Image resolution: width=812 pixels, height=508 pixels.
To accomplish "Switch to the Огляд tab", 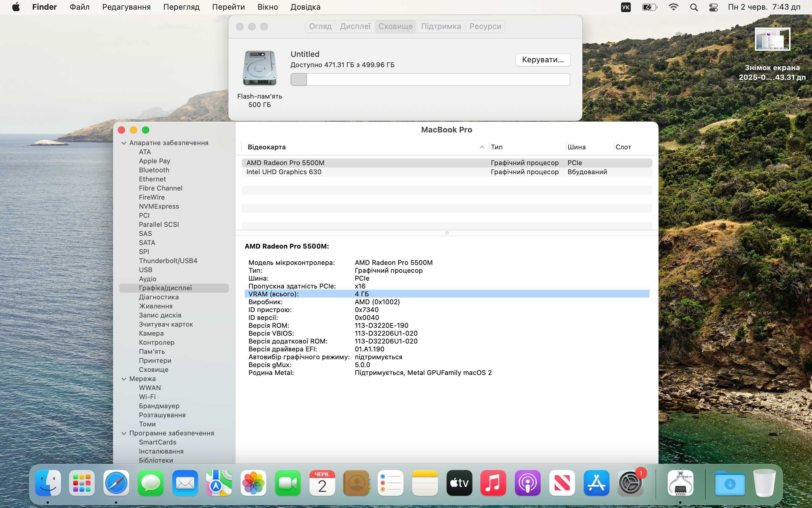I will click(x=321, y=27).
